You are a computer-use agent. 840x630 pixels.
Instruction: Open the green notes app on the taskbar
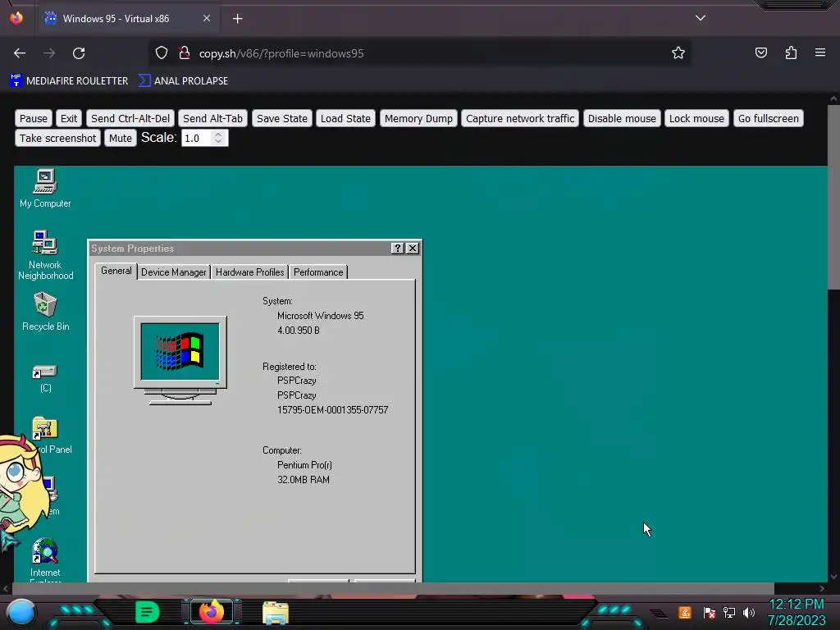pyautogui.click(x=148, y=612)
